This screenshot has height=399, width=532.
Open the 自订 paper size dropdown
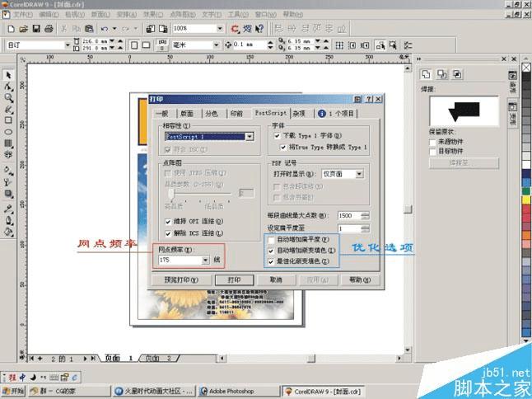(68, 45)
